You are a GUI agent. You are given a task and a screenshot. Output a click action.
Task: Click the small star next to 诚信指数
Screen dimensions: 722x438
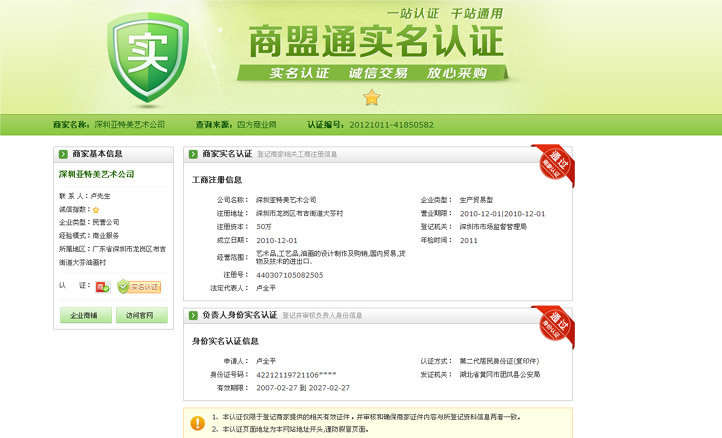(96, 210)
